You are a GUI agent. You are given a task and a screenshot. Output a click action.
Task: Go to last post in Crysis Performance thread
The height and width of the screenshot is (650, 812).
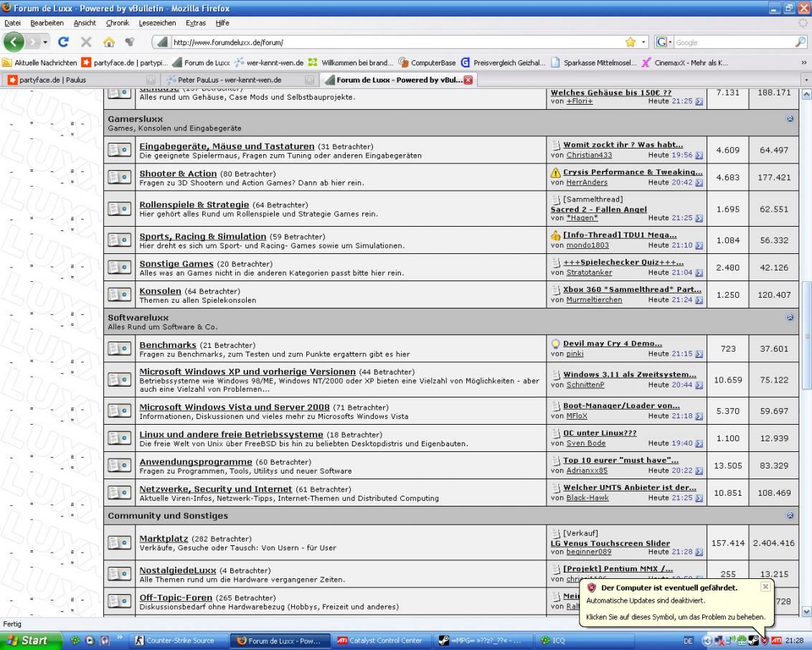tap(699, 183)
